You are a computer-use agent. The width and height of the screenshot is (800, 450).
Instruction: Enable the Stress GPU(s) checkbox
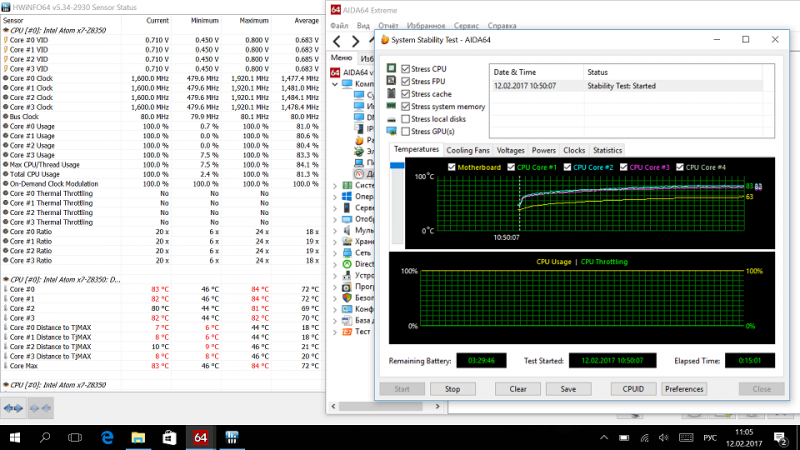(405, 131)
